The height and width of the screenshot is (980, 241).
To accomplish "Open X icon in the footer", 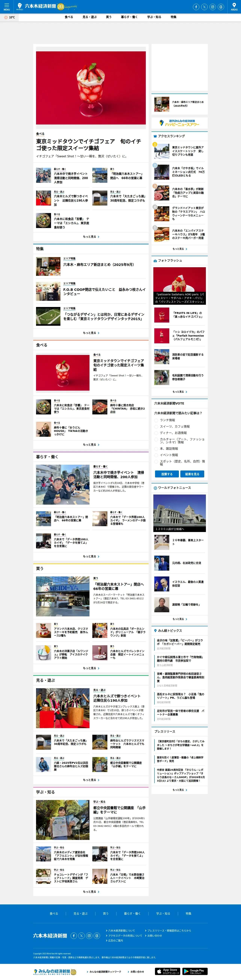I will click(81, 936).
